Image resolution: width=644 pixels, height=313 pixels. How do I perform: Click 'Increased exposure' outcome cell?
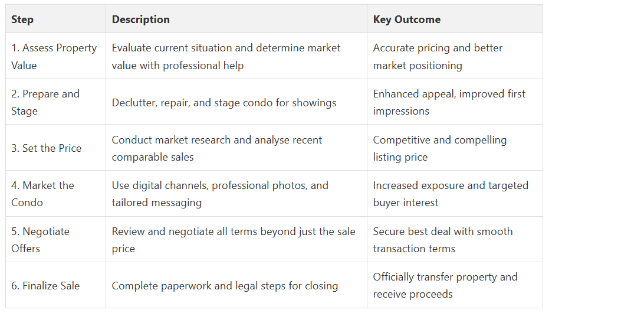tap(451, 194)
